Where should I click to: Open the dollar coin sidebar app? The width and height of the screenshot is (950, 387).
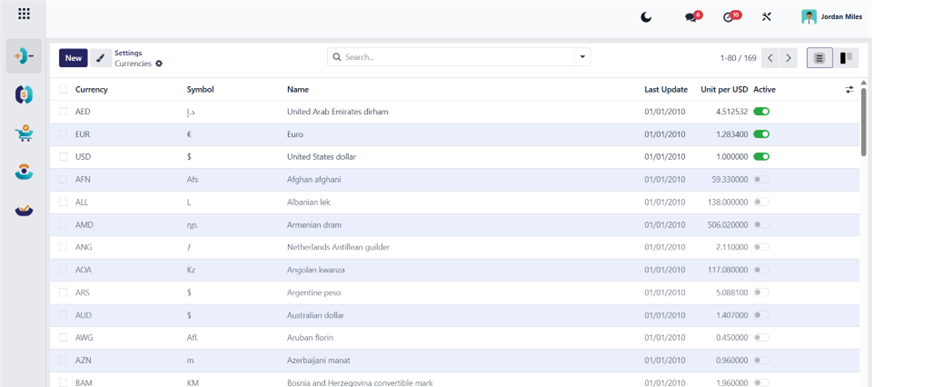[x=24, y=94]
